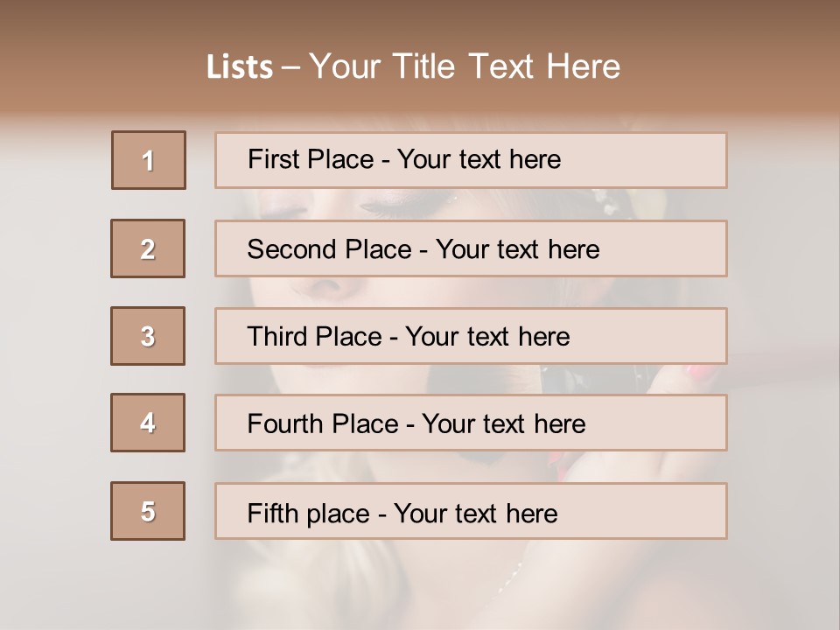Click the bold word 'Lists' in the title
This screenshot has width=840, height=630.
240,67
